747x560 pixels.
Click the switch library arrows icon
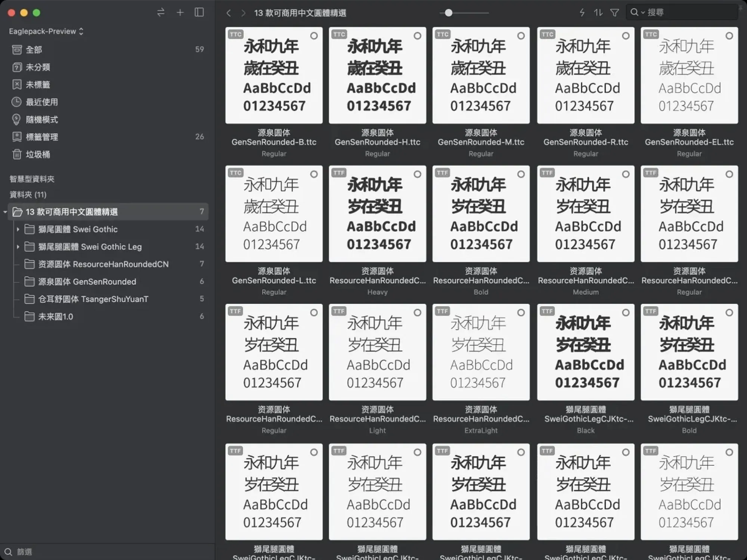(161, 12)
